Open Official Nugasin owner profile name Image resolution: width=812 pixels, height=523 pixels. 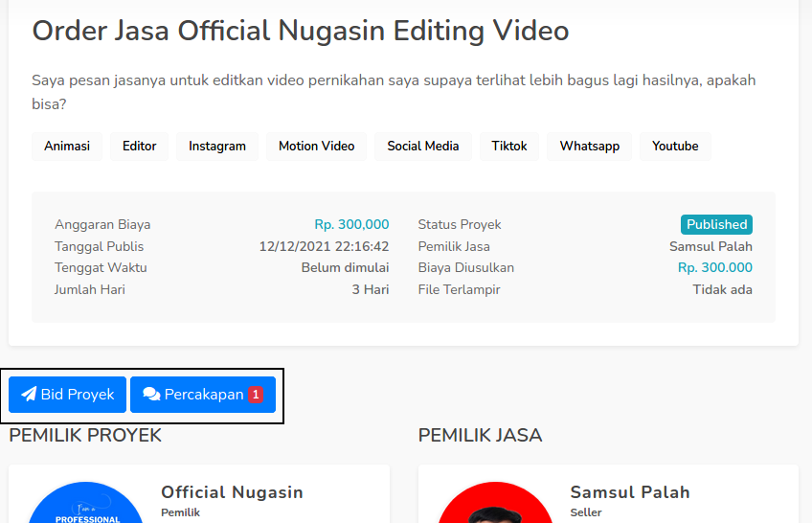coord(232,492)
